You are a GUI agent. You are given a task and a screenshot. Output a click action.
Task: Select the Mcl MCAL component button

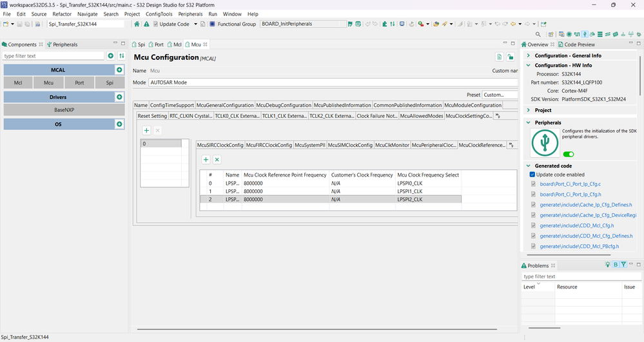pos(18,82)
